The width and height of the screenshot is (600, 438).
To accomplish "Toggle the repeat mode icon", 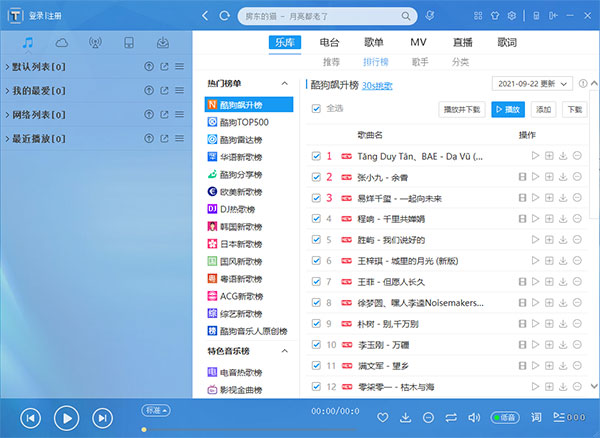I will (x=451, y=417).
